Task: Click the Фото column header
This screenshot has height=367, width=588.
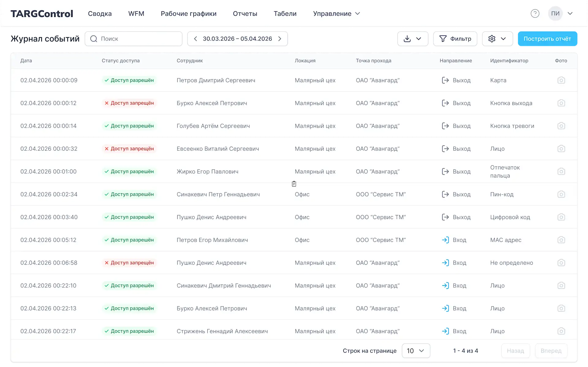Action: coord(561,61)
